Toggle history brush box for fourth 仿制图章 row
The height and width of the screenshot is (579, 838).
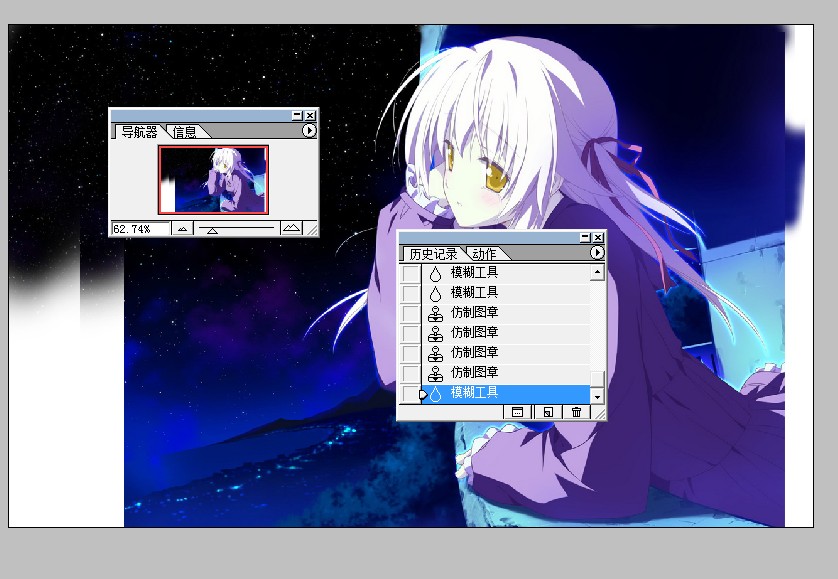pos(410,373)
